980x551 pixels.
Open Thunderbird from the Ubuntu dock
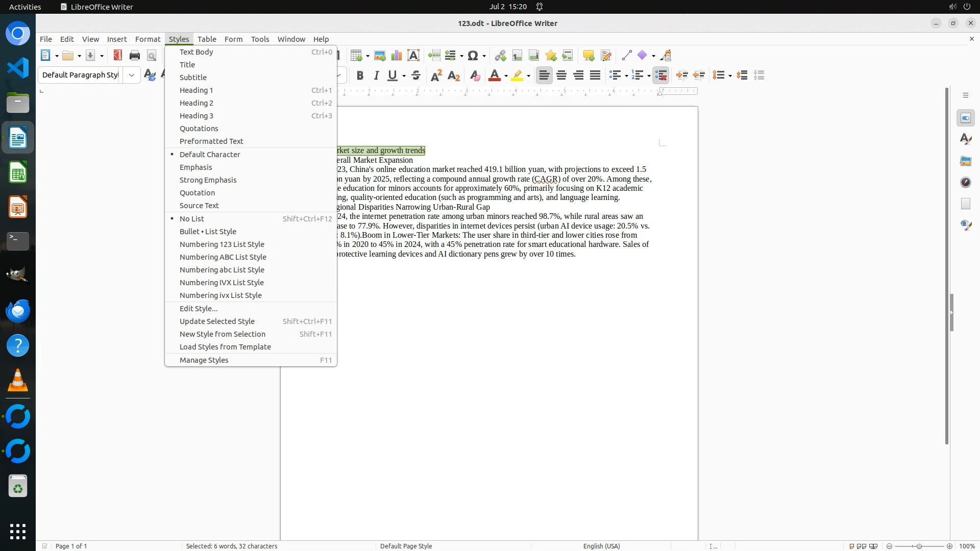18,311
